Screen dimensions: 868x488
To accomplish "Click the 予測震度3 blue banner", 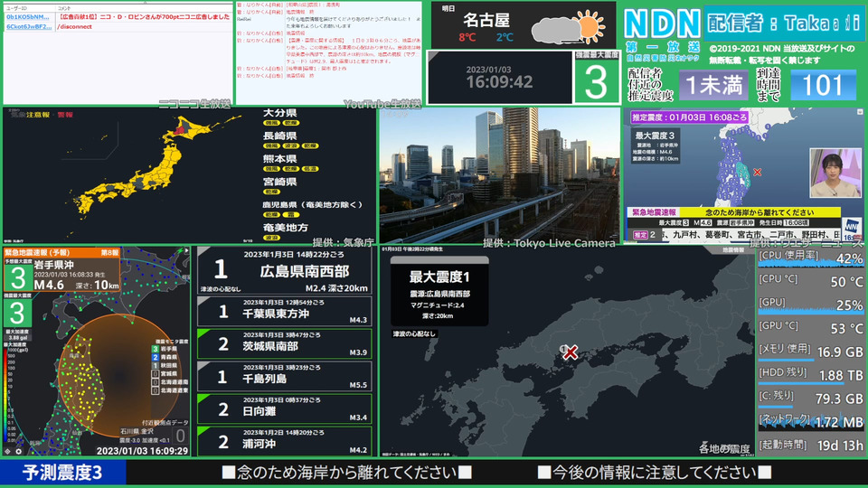I will click(63, 473).
